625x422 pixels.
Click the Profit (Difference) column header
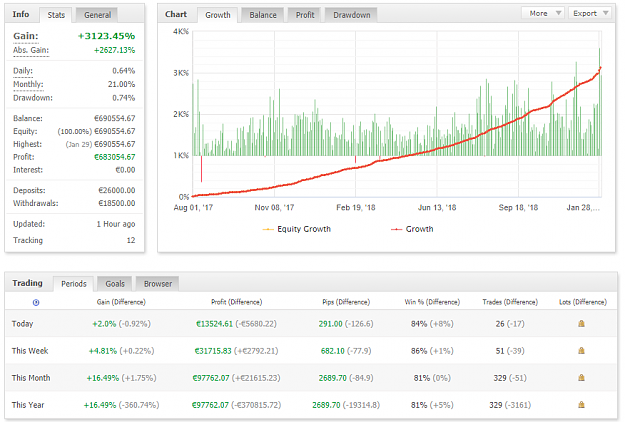pyautogui.click(x=237, y=302)
